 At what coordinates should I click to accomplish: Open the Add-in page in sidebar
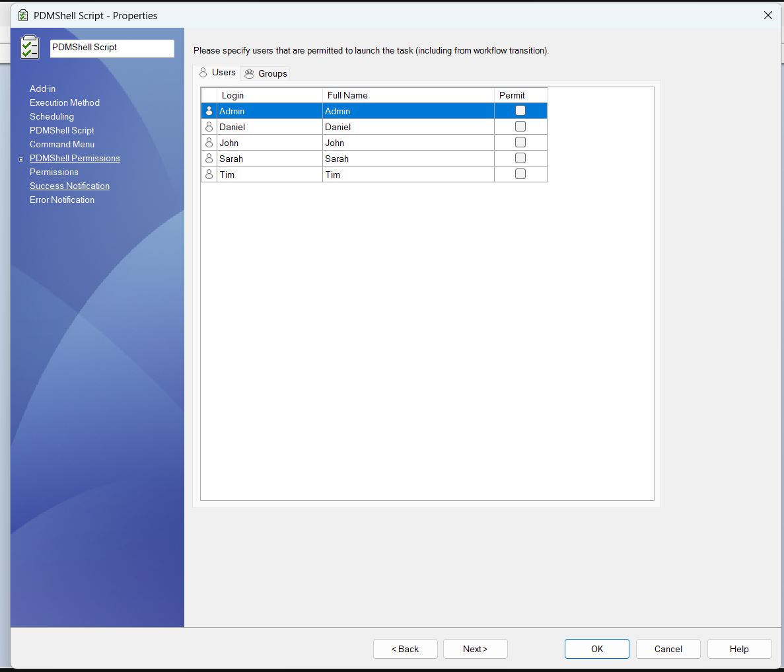42,89
